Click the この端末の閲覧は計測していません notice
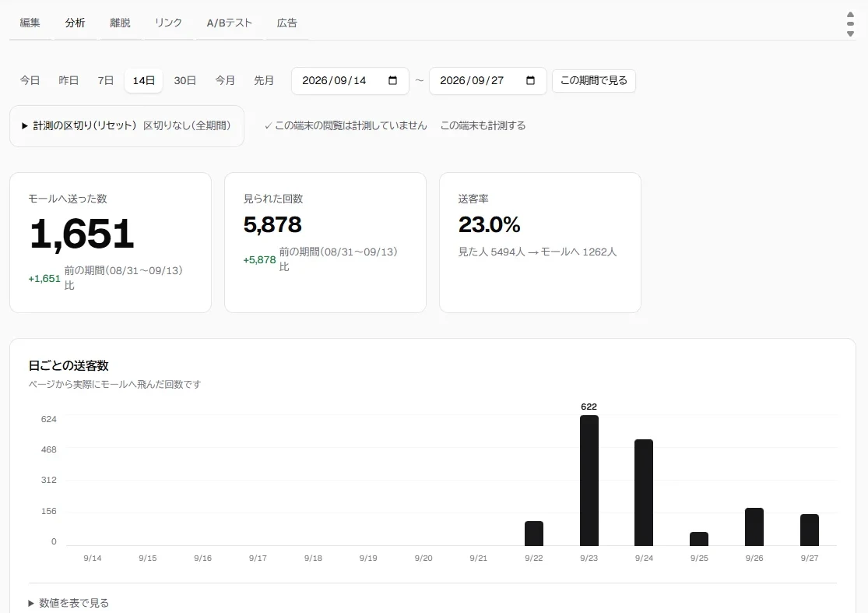 (x=346, y=125)
